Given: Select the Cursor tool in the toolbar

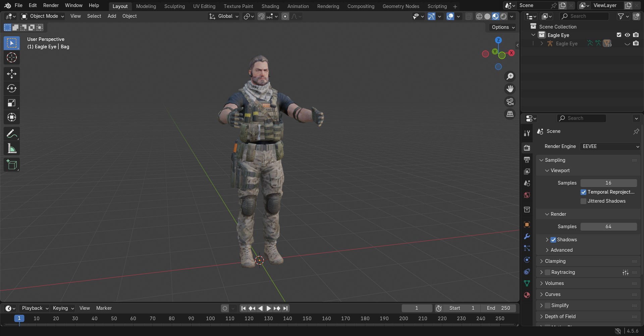Looking at the screenshot, I should click(12, 58).
